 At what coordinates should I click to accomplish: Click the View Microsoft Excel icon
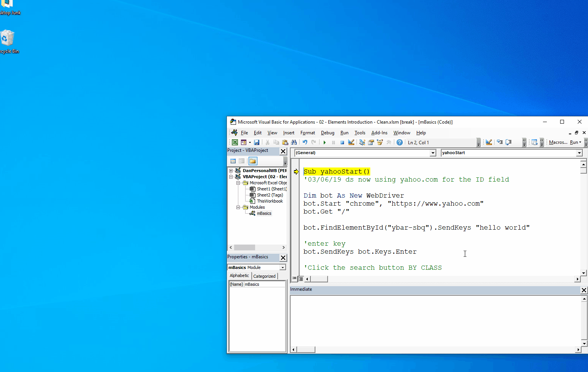click(235, 142)
